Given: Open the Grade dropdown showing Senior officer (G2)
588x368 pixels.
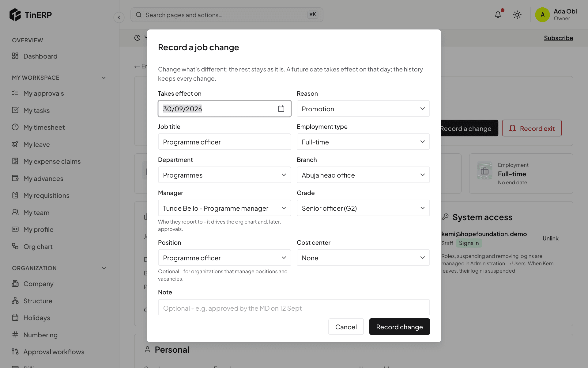Looking at the screenshot, I should coord(363,208).
